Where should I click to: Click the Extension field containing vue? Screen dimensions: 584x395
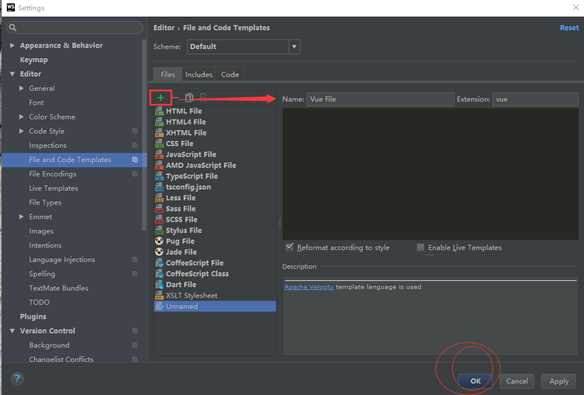click(x=535, y=99)
